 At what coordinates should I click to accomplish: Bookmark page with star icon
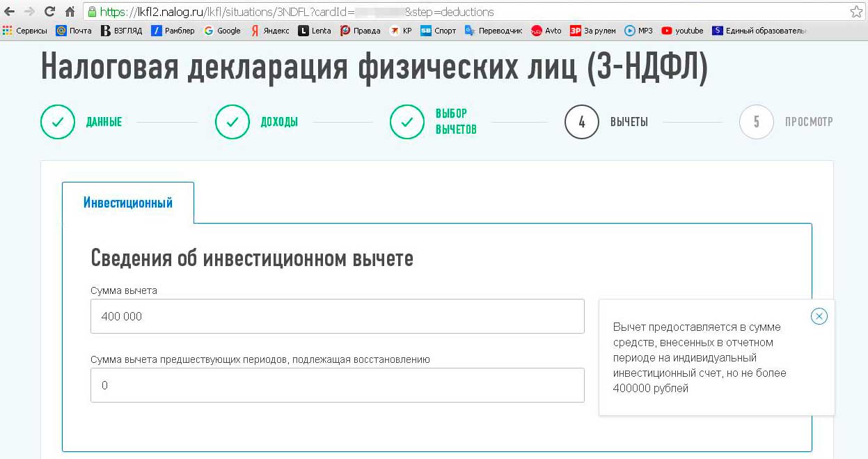tap(856, 12)
